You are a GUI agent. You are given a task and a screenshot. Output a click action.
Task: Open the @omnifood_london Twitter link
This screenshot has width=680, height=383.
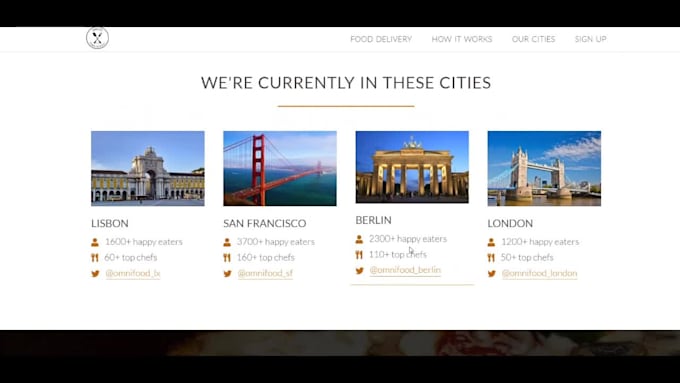tap(539, 273)
